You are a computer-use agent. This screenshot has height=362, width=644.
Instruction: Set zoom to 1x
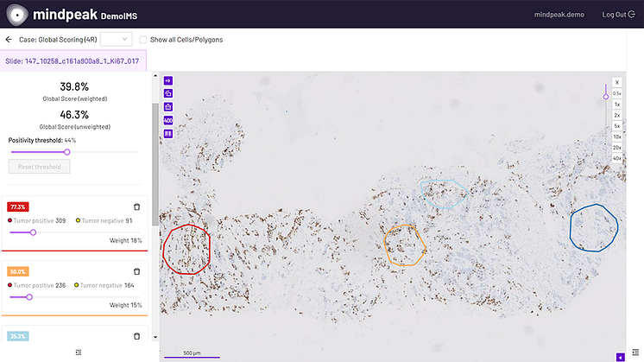click(617, 105)
